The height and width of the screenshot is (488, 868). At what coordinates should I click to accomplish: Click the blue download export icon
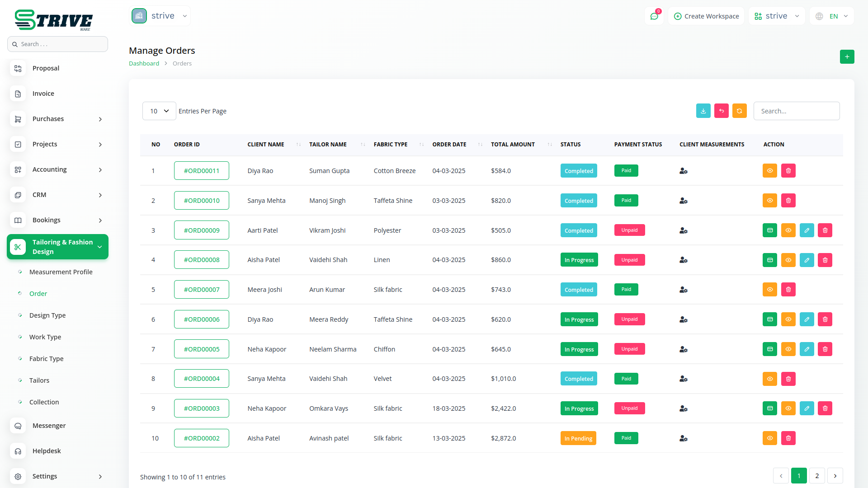[703, 111]
